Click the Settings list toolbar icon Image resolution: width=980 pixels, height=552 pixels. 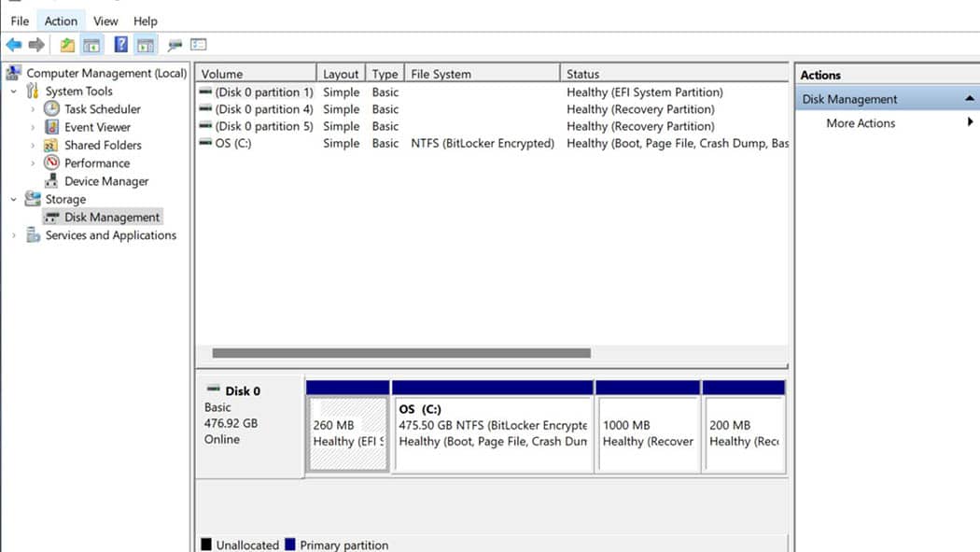click(199, 45)
